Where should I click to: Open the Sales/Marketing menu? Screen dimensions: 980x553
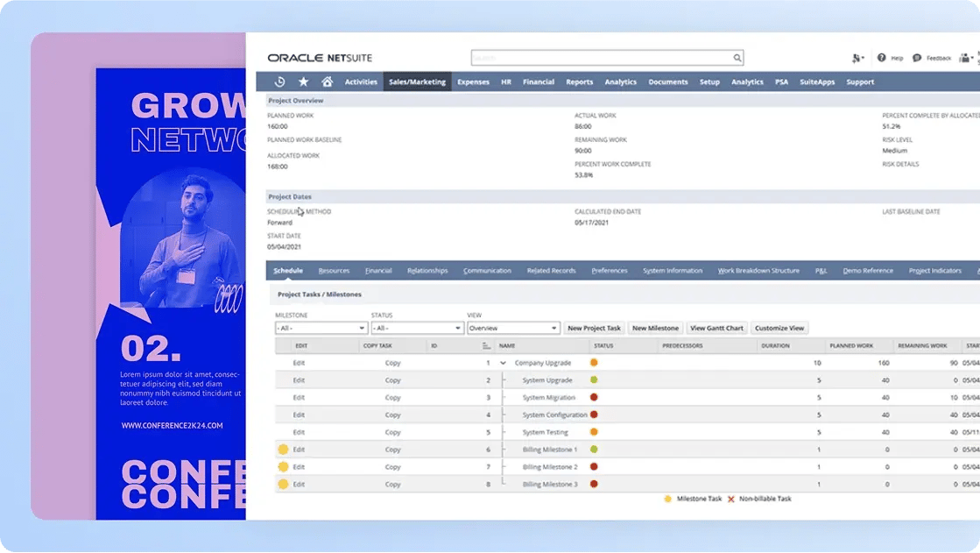tap(417, 82)
